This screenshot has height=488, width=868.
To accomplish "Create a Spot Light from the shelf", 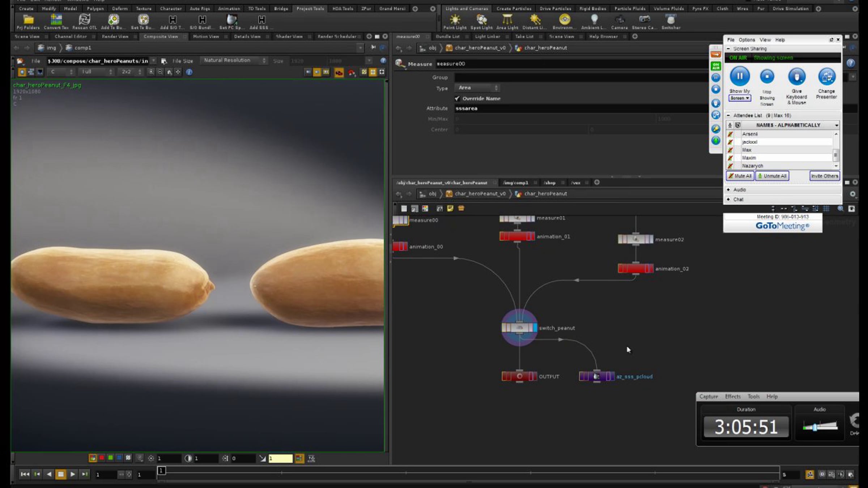I will point(481,22).
